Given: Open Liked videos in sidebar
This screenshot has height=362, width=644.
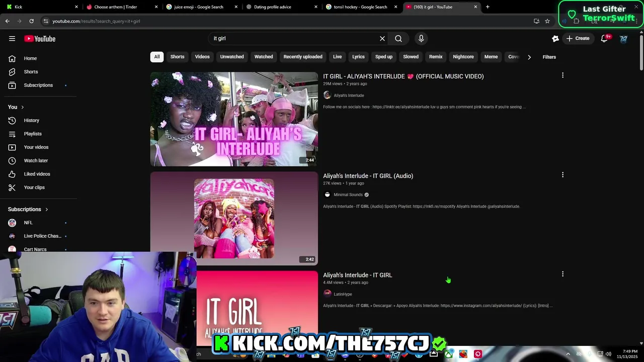Looking at the screenshot, I should point(38,174).
